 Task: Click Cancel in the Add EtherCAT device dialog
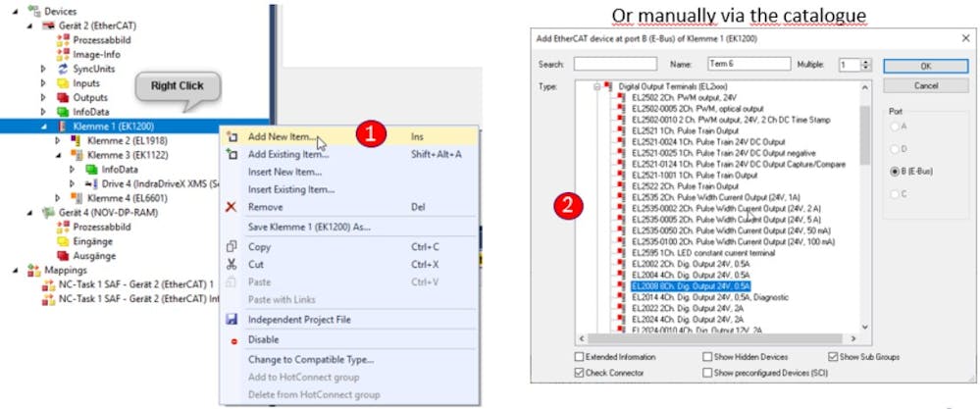point(926,85)
